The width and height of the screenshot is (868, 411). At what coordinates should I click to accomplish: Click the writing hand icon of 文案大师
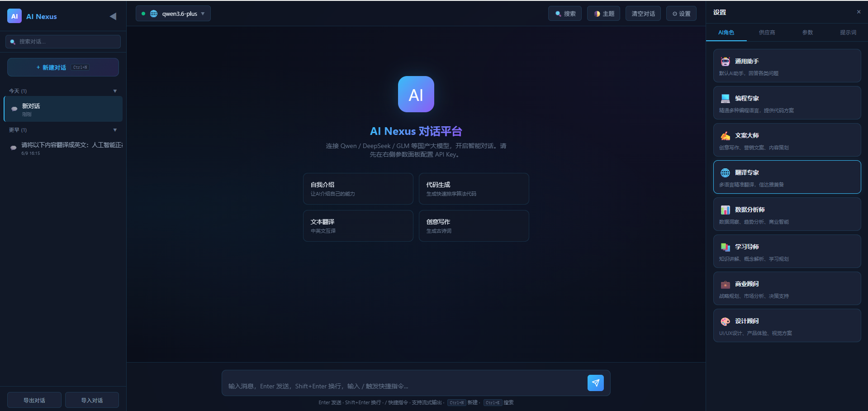coord(725,136)
